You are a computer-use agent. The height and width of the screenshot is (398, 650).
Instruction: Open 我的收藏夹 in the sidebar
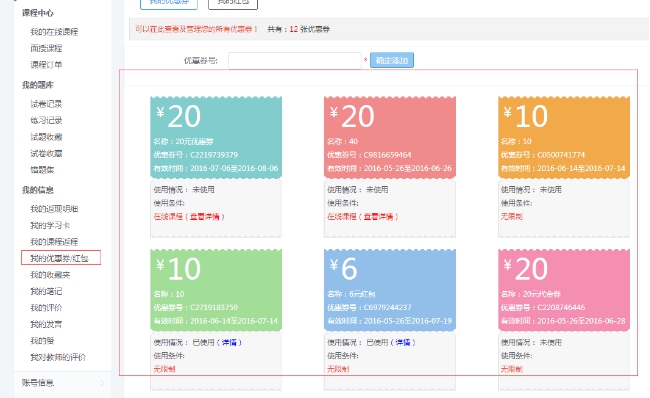click(50, 274)
